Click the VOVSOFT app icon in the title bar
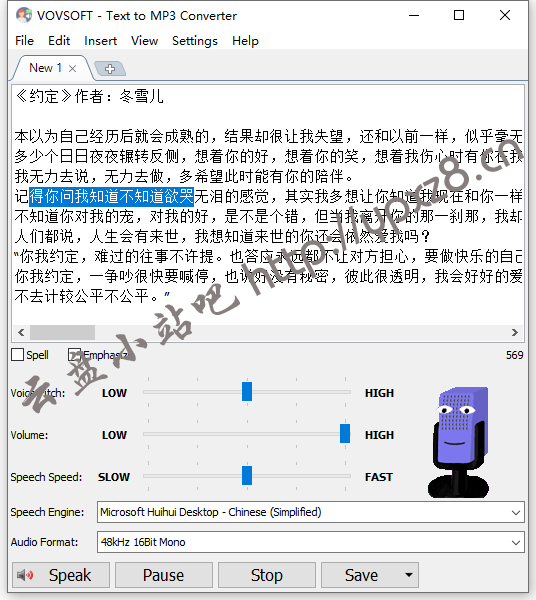The width and height of the screenshot is (536, 600). 24,15
